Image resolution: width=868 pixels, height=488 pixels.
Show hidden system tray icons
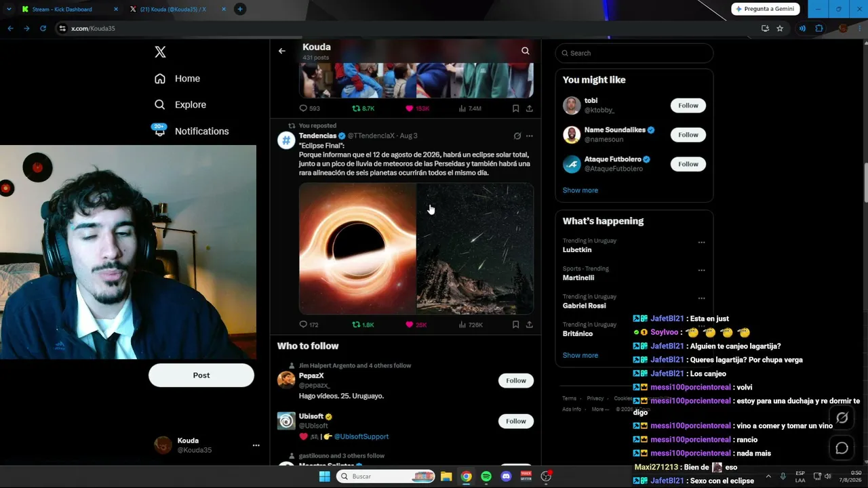point(768,476)
